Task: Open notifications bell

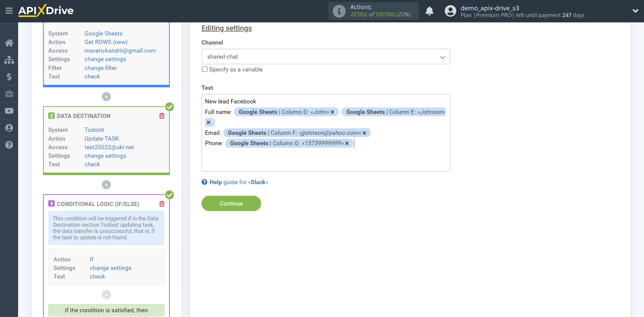Action: point(429,11)
